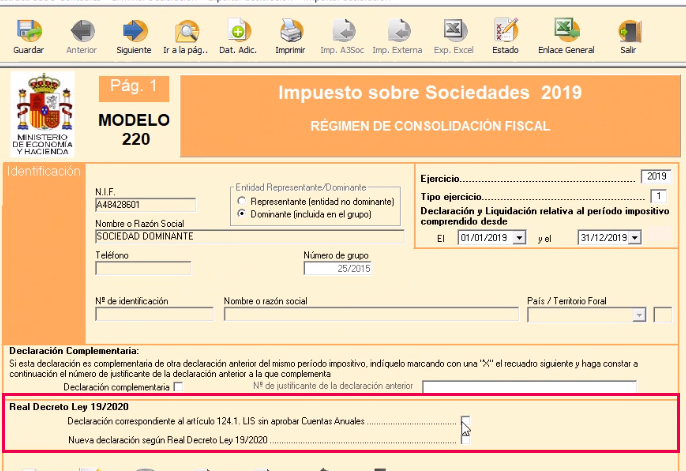Click the Imp. Externa import icon
This screenshot has height=471, width=686.
coord(399,31)
